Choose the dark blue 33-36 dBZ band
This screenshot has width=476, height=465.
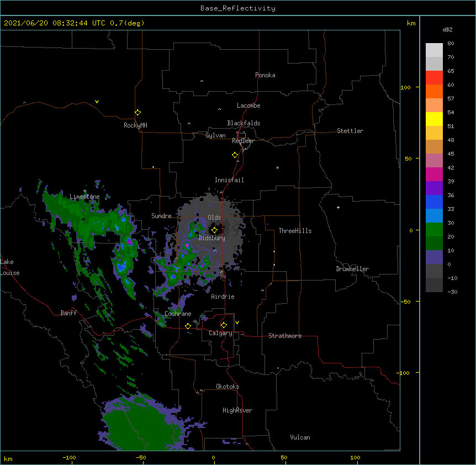coord(434,202)
